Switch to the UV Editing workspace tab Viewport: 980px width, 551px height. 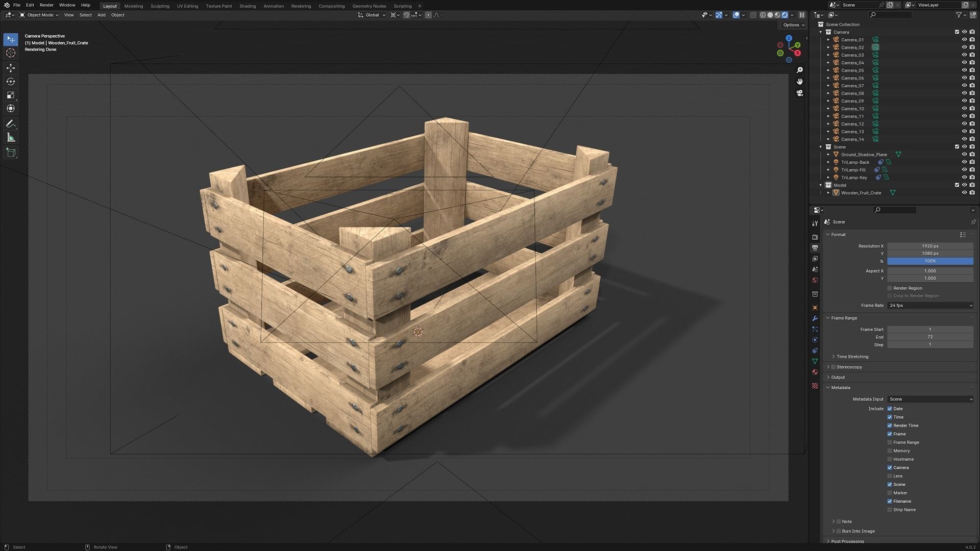187,6
